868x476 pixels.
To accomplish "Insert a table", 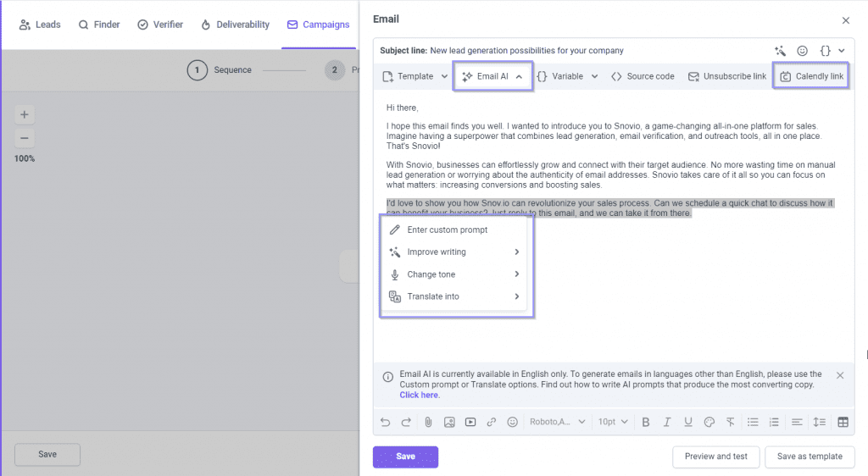I will click(x=843, y=423).
